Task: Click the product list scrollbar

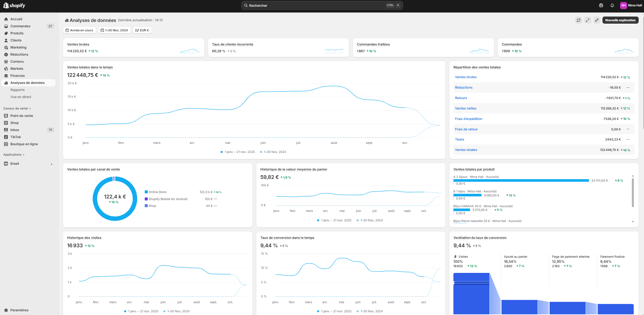Action: point(633,192)
